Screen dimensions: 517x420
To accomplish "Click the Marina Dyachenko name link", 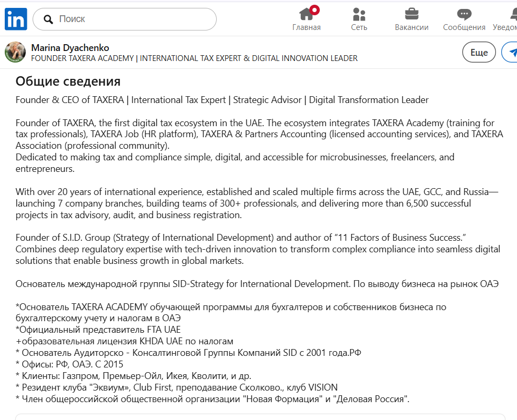I will click(70, 48).
